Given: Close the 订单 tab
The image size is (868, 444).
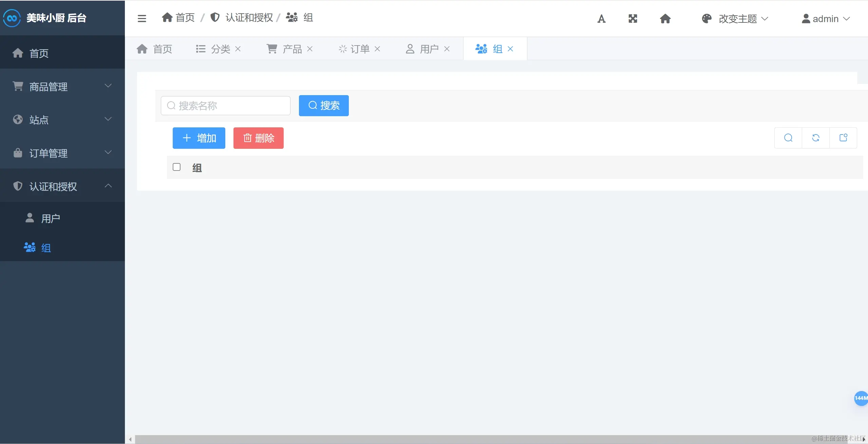Looking at the screenshot, I should [377, 49].
